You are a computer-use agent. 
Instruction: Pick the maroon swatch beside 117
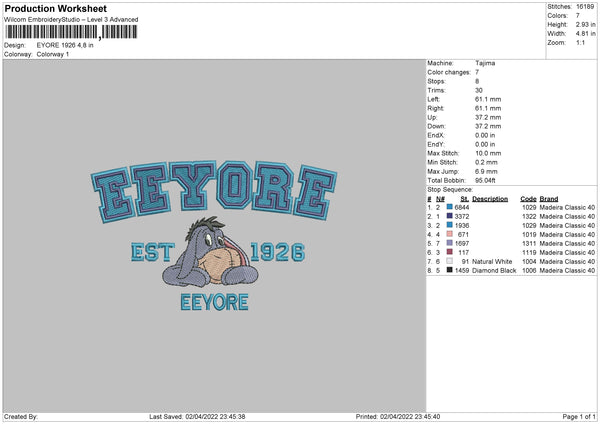(450, 252)
